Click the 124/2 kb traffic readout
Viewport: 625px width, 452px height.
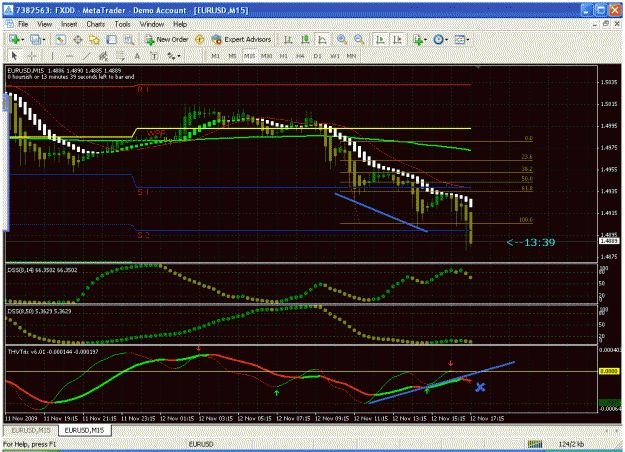click(x=571, y=444)
